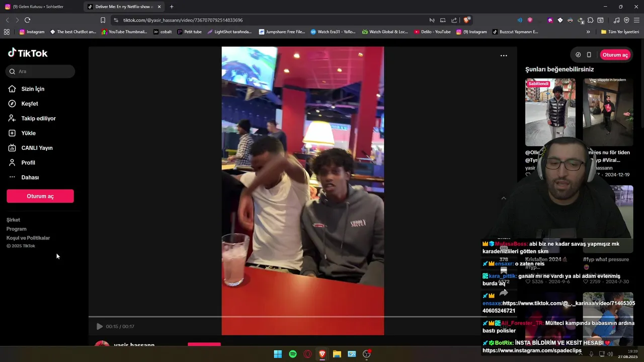Open video three-dots options menu
Viewport: 644px width, 362px height.
504,55
